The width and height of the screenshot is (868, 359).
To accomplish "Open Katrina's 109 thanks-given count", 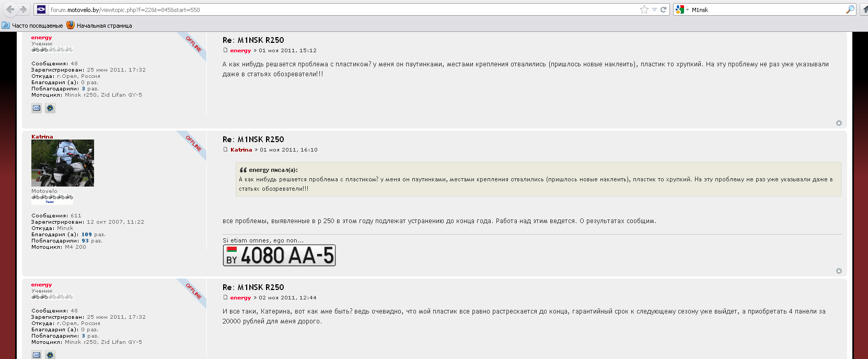I will click(x=86, y=235).
